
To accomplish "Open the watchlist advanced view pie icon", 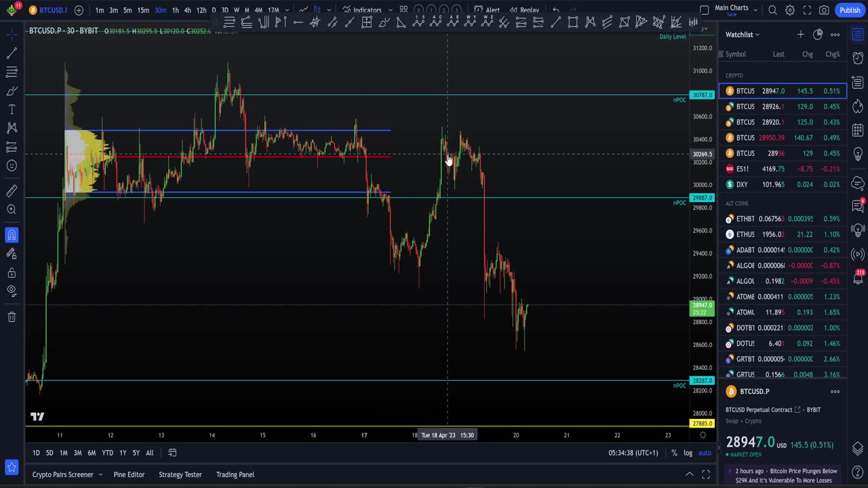I will pos(818,35).
